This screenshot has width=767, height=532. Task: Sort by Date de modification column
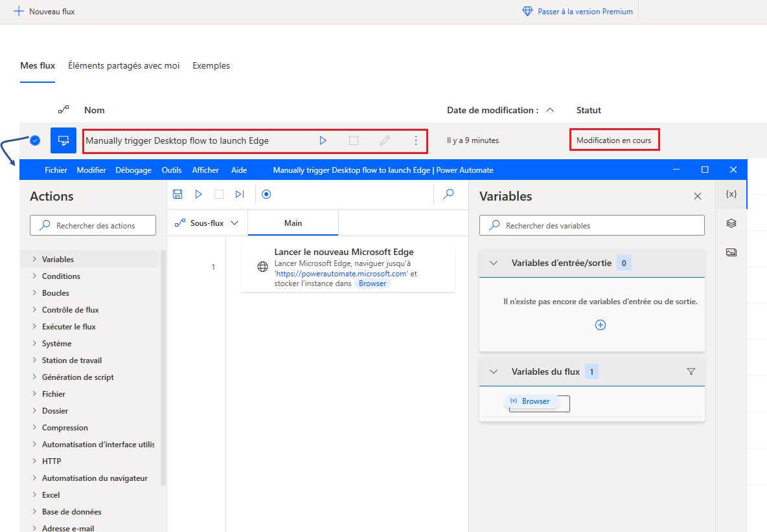[500, 110]
